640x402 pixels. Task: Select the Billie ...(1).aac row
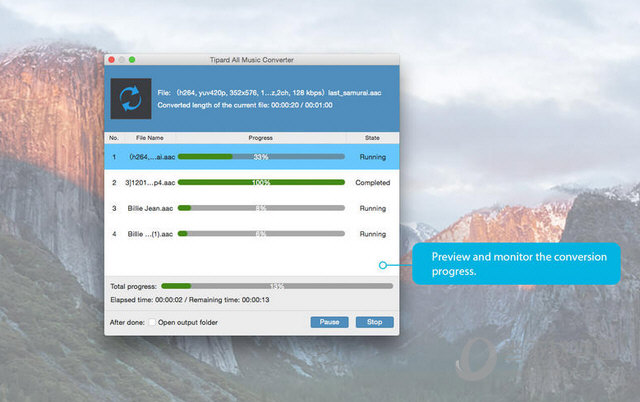[x=252, y=234]
